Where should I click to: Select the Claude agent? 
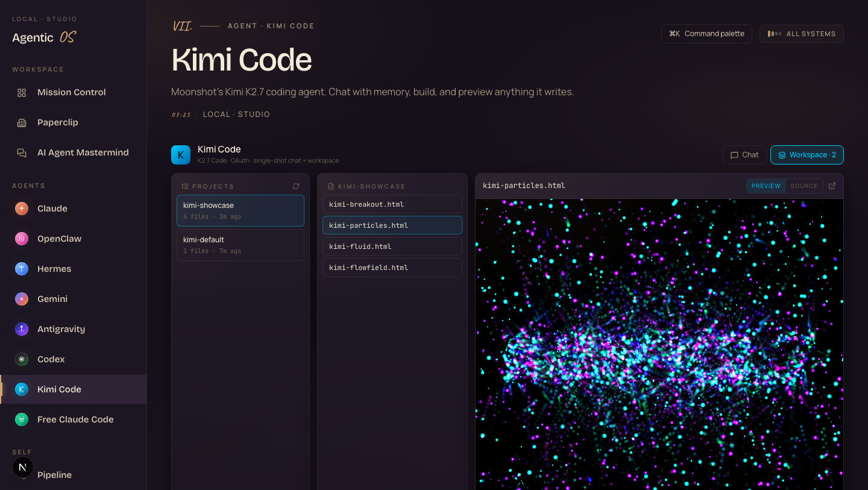pos(74,209)
